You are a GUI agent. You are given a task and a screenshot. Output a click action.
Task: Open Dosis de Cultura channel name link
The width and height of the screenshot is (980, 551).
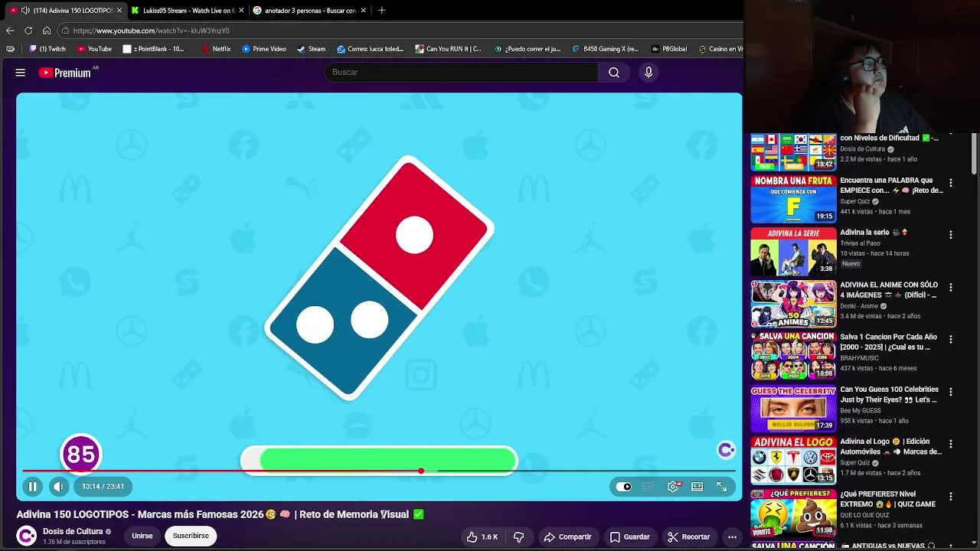pyautogui.click(x=73, y=531)
